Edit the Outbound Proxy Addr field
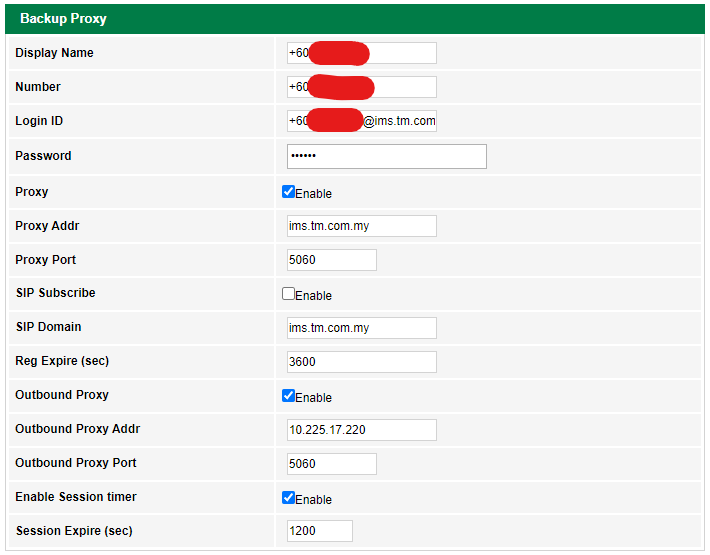 361,430
